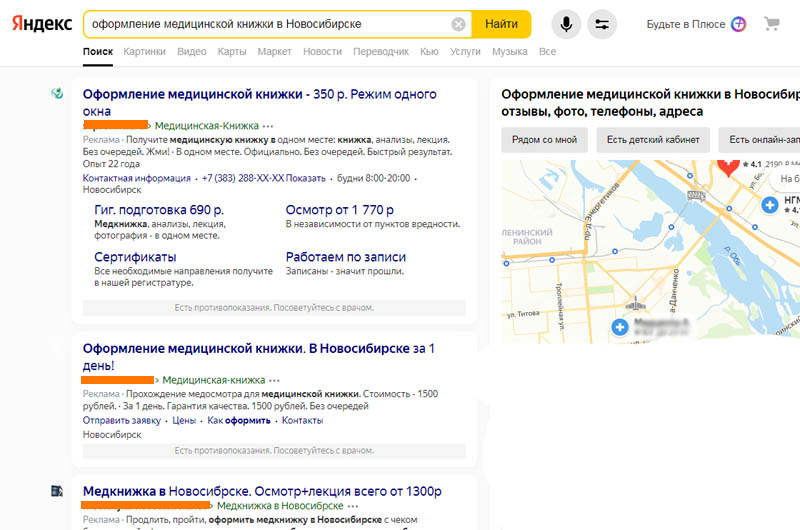Viewport: 800px width, 530px height.
Task: Toggle the 'Рядом со мной' filter
Action: pyautogui.click(x=544, y=140)
